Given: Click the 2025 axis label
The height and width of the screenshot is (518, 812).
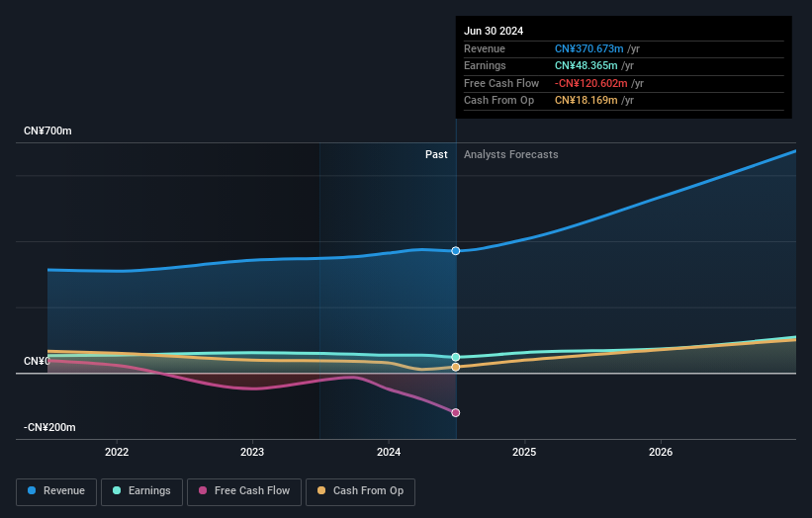Looking at the screenshot, I should pos(524,452).
